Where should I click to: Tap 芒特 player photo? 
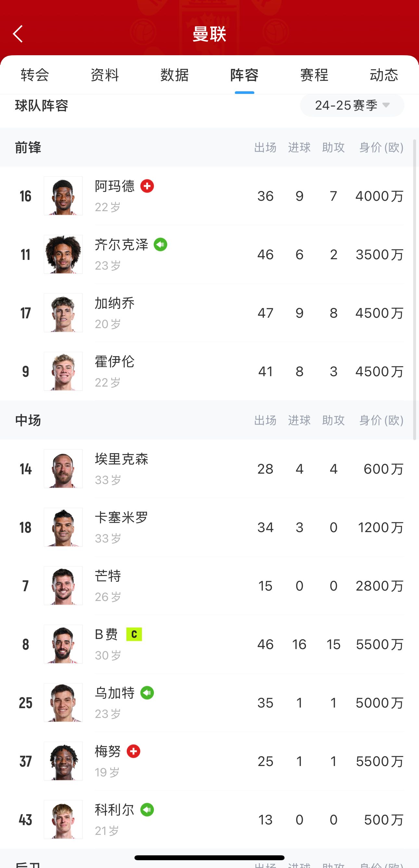click(x=63, y=586)
